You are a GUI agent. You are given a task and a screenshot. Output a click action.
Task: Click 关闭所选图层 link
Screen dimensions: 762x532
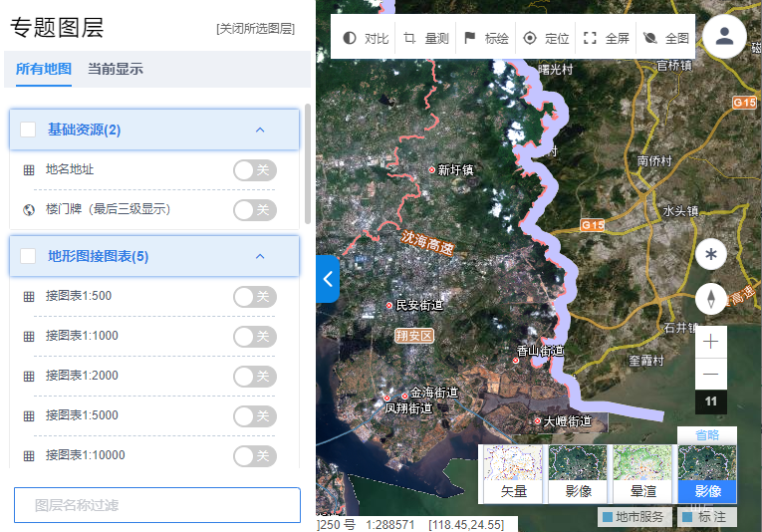(x=255, y=29)
